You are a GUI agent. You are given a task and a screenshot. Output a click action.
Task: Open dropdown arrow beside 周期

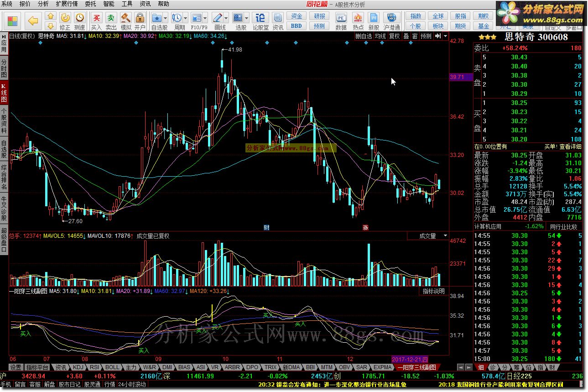point(185,18)
